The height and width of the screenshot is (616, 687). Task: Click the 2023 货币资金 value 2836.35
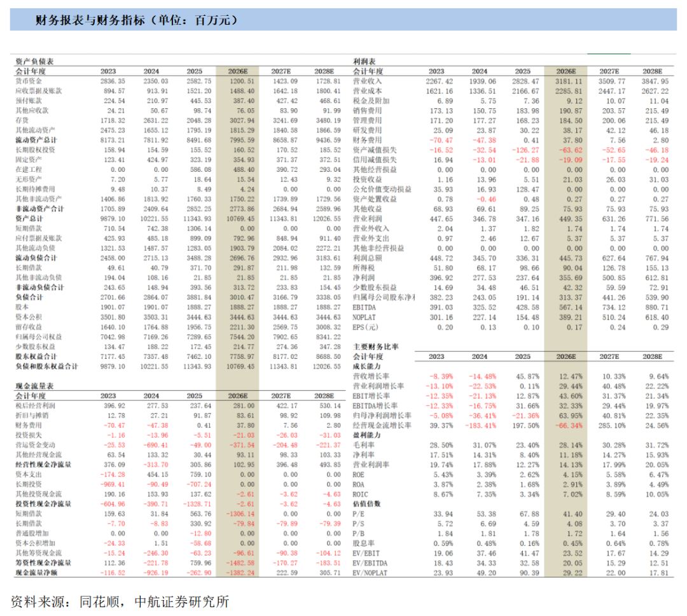[x=113, y=81]
